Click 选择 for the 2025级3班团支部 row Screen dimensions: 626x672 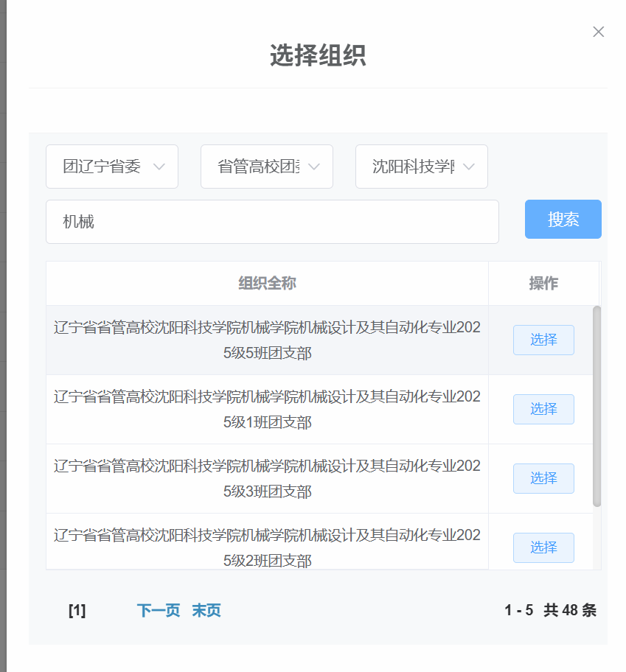[x=543, y=478]
